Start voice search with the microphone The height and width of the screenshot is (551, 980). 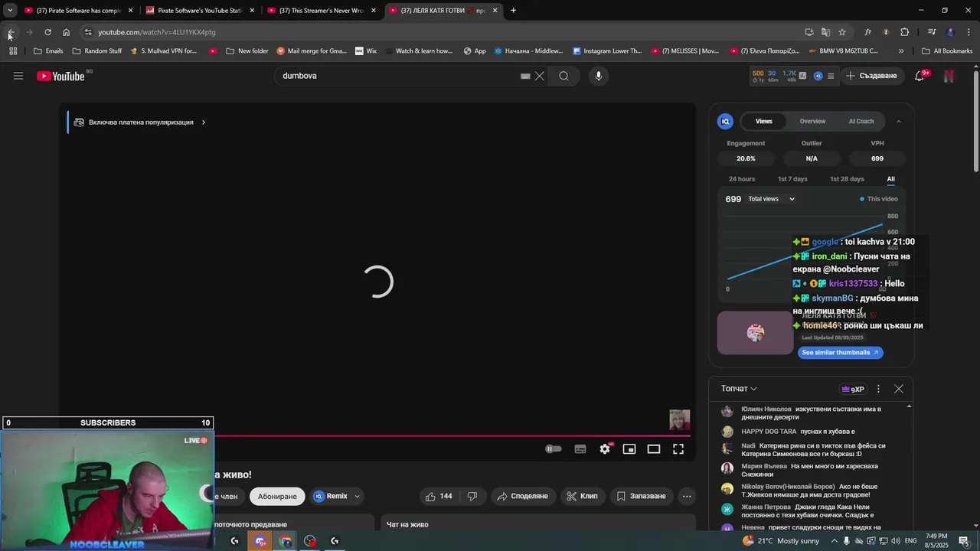click(599, 76)
